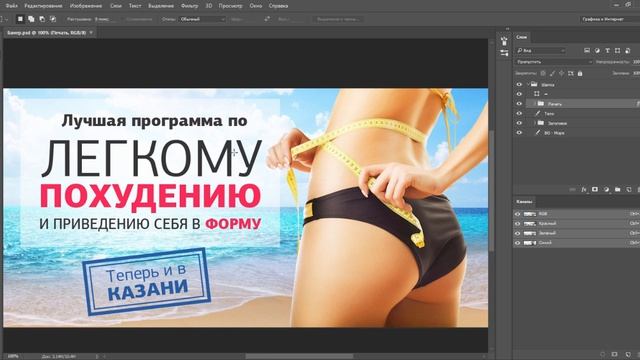Image resolution: width=640 pixels, height=360 pixels.
Task: Open the collapsed Properties panel icon
Action: tap(504, 53)
